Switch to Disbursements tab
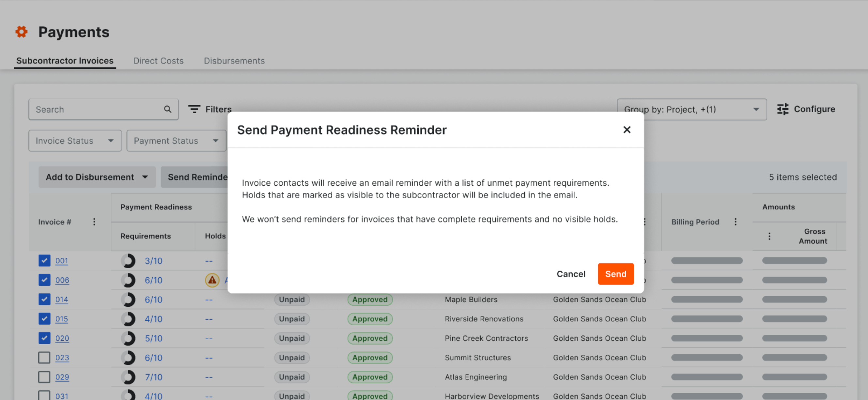Screen dimensions: 868x400 tap(234, 61)
